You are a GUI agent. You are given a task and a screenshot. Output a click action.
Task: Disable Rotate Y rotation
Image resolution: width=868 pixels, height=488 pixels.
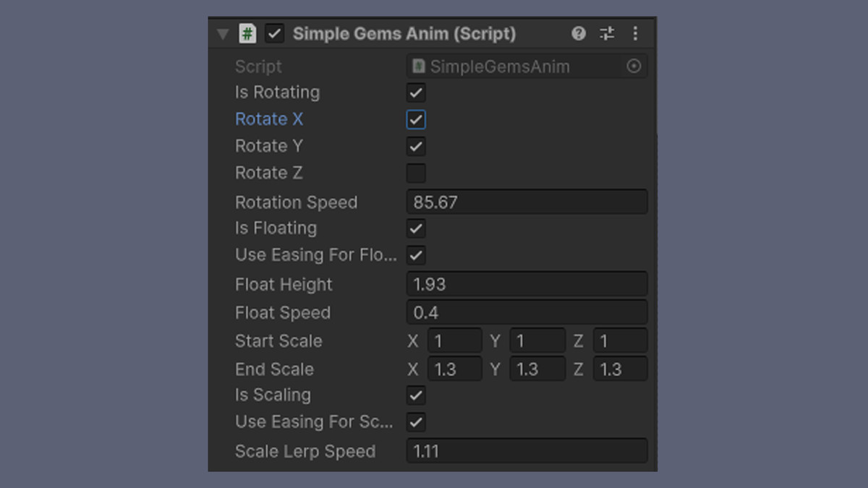click(416, 146)
